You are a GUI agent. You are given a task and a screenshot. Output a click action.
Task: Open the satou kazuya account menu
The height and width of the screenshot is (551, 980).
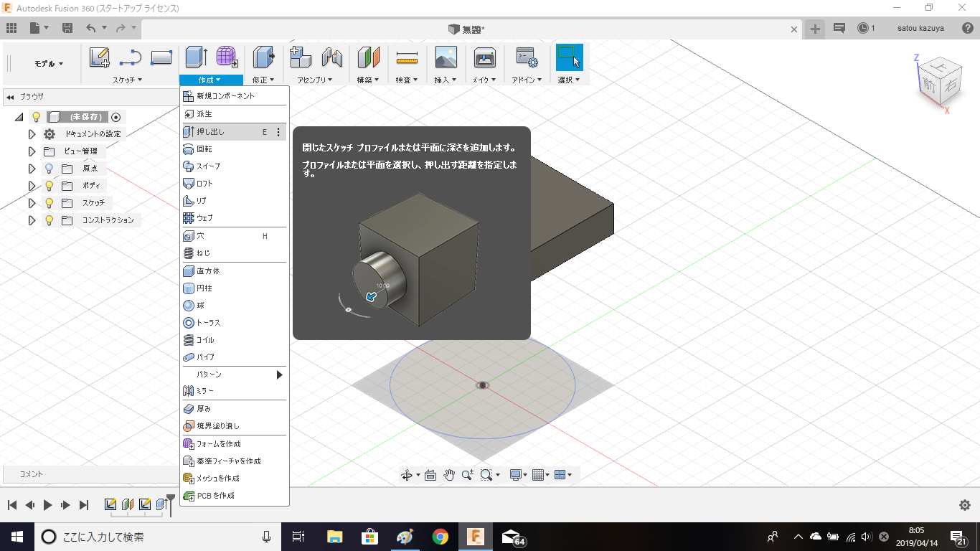coord(920,29)
